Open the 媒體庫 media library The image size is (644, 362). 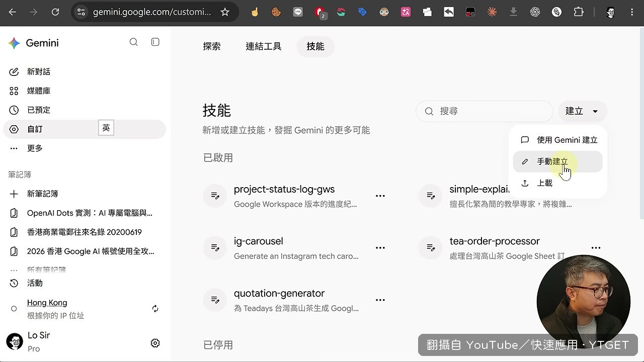[85, 91]
